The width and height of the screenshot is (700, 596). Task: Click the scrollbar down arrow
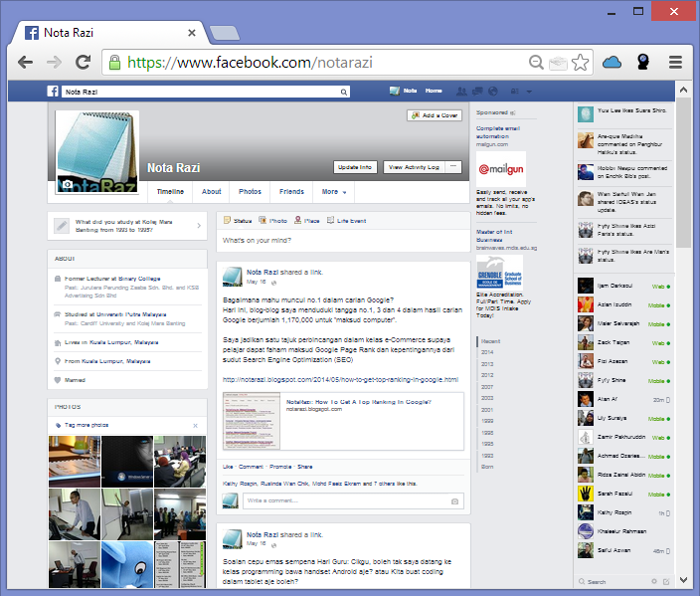683,580
